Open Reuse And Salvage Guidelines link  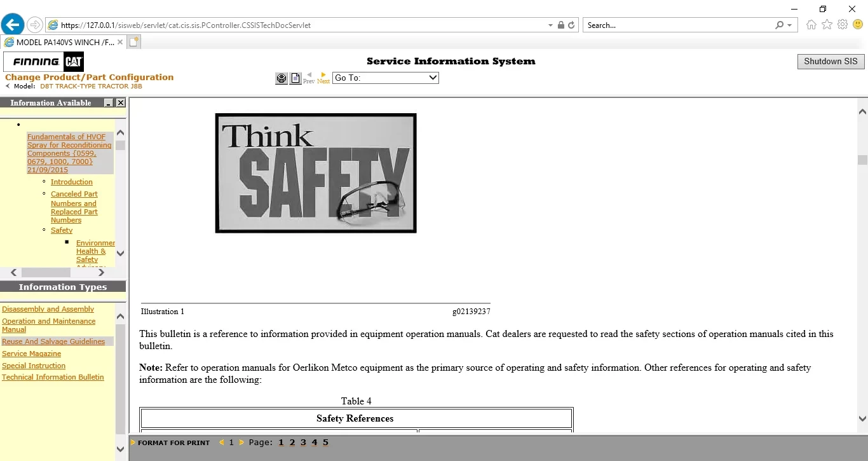coord(53,341)
